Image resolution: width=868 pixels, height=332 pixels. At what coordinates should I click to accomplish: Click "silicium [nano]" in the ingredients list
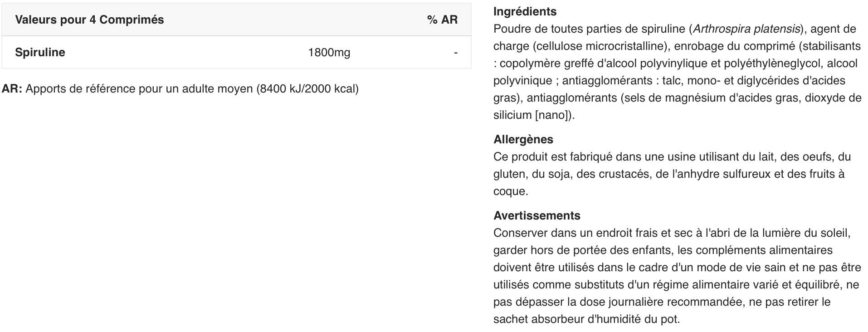pyautogui.click(x=532, y=115)
